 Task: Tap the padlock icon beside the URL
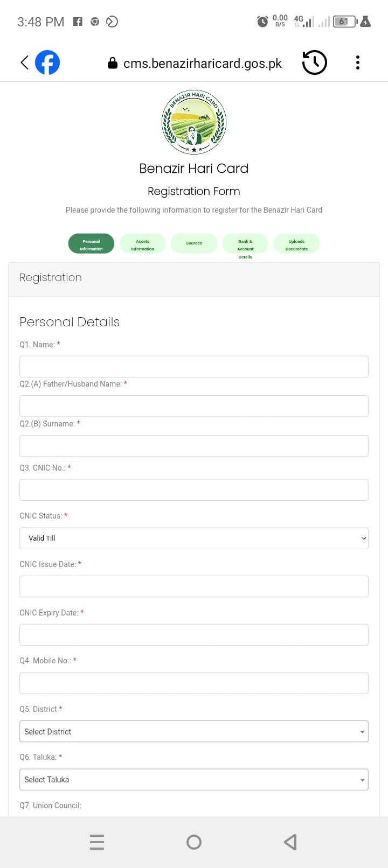(113, 64)
